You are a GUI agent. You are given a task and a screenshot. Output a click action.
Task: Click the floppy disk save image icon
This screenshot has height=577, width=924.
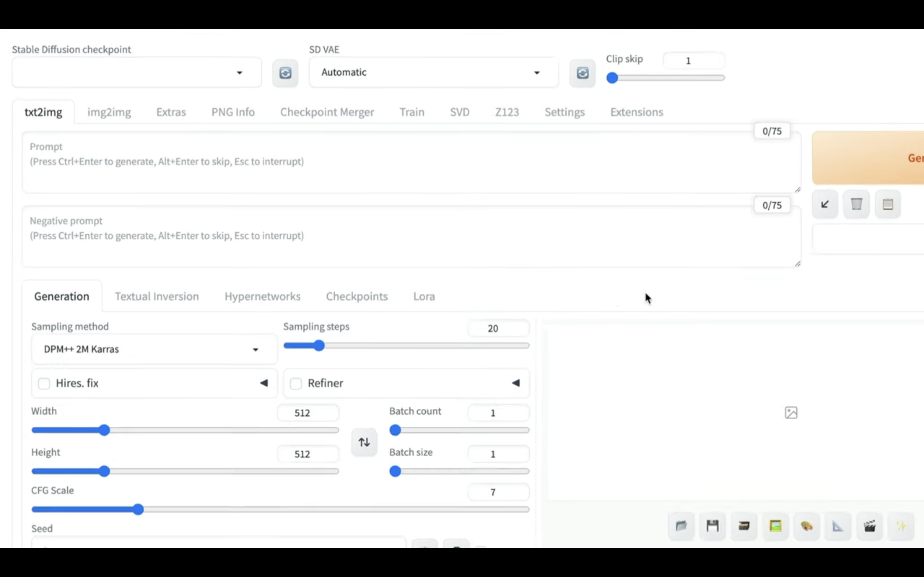[713, 526]
